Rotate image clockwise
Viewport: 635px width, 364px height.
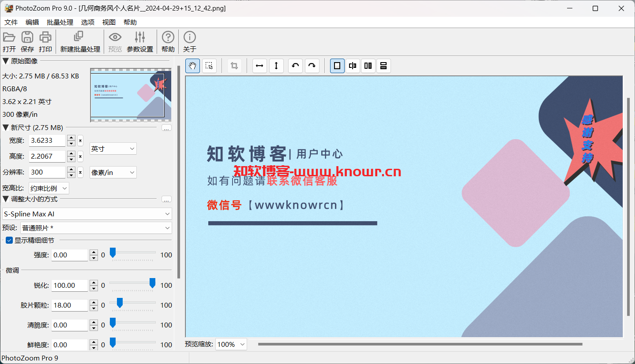click(312, 66)
